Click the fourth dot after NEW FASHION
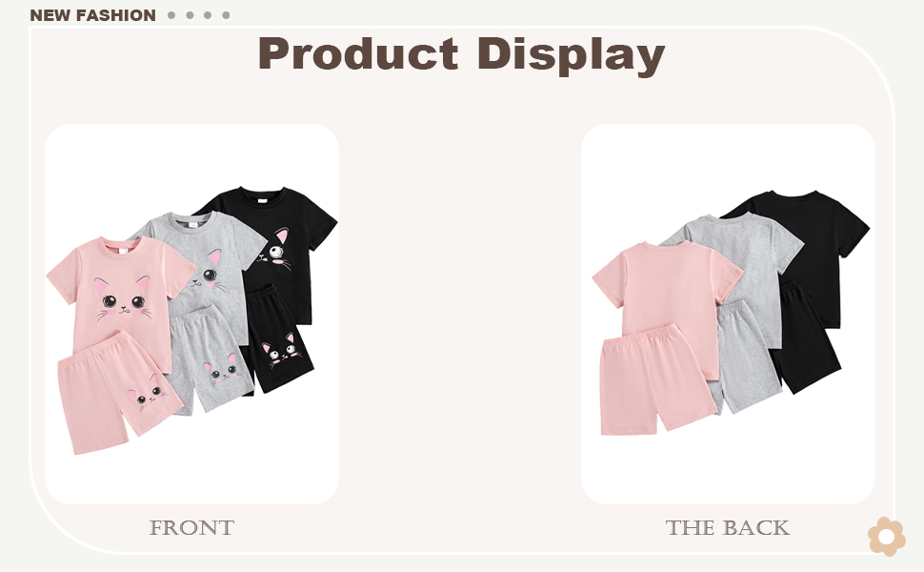 pos(226,15)
